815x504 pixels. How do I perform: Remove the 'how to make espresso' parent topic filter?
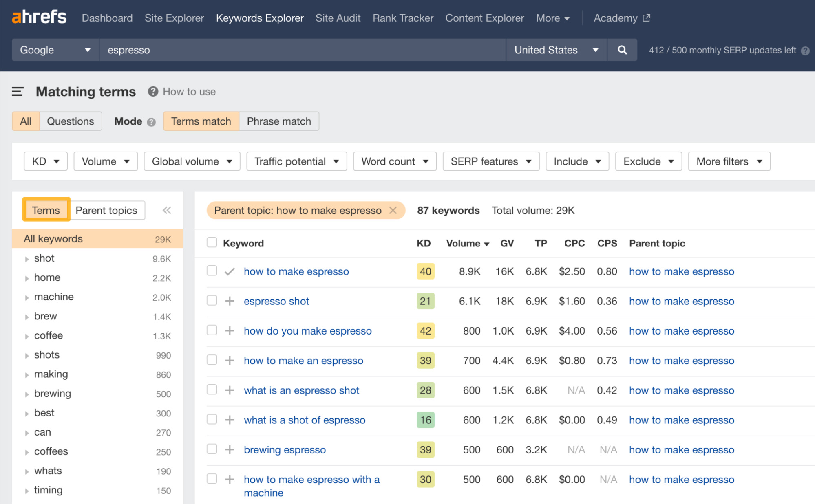[x=393, y=210]
